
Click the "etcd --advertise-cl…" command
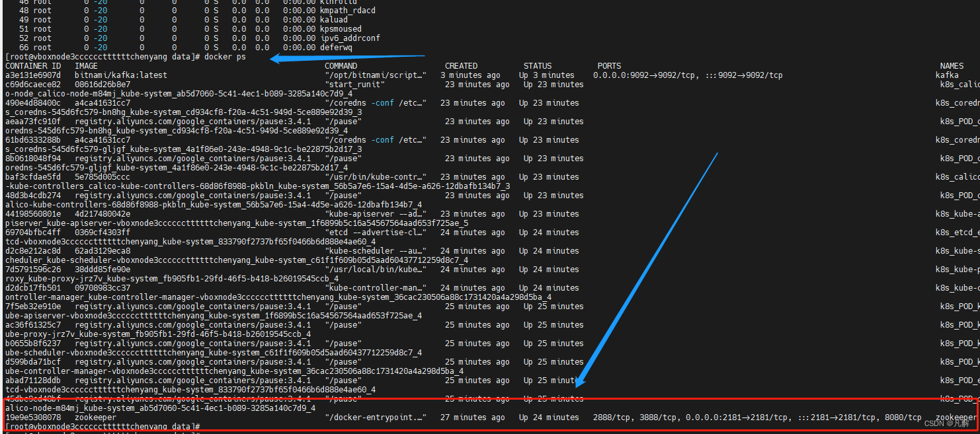click(x=376, y=233)
